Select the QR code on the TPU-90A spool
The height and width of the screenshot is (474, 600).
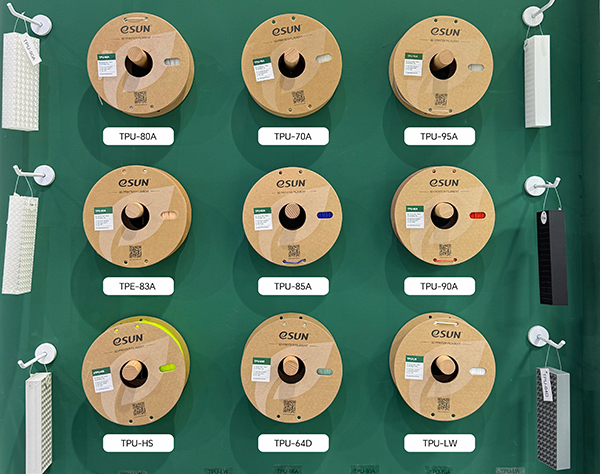[x=445, y=250]
